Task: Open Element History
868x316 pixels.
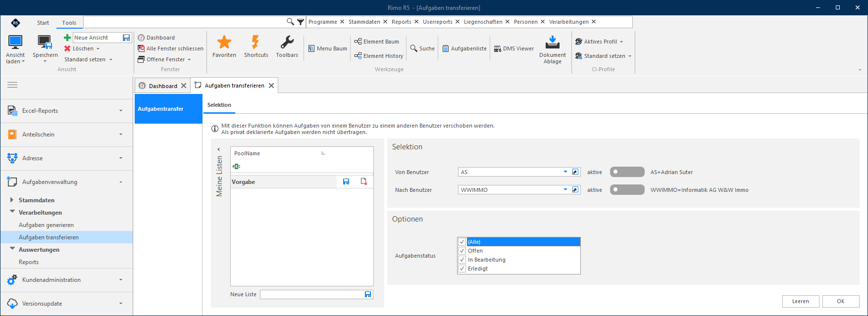Action: [378, 56]
